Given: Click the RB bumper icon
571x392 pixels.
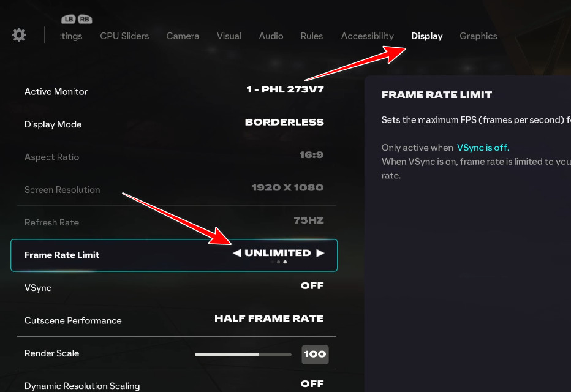Looking at the screenshot, I should 84,19.
